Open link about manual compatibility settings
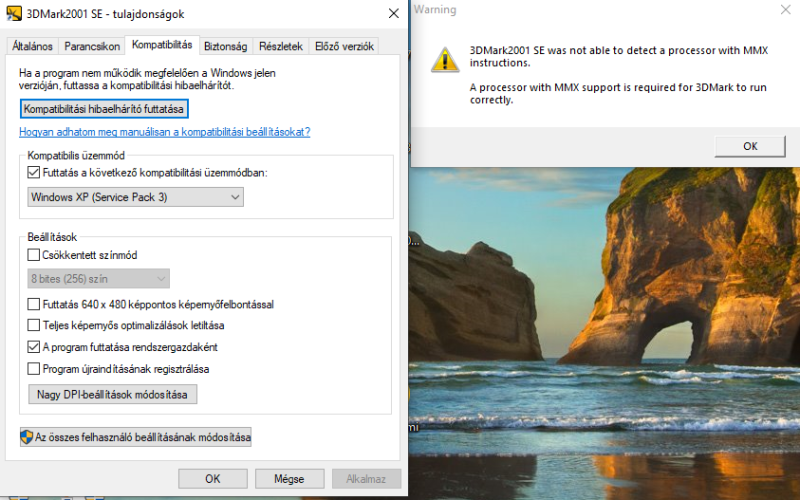Viewport: 800px width, 500px height. [x=164, y=132]
